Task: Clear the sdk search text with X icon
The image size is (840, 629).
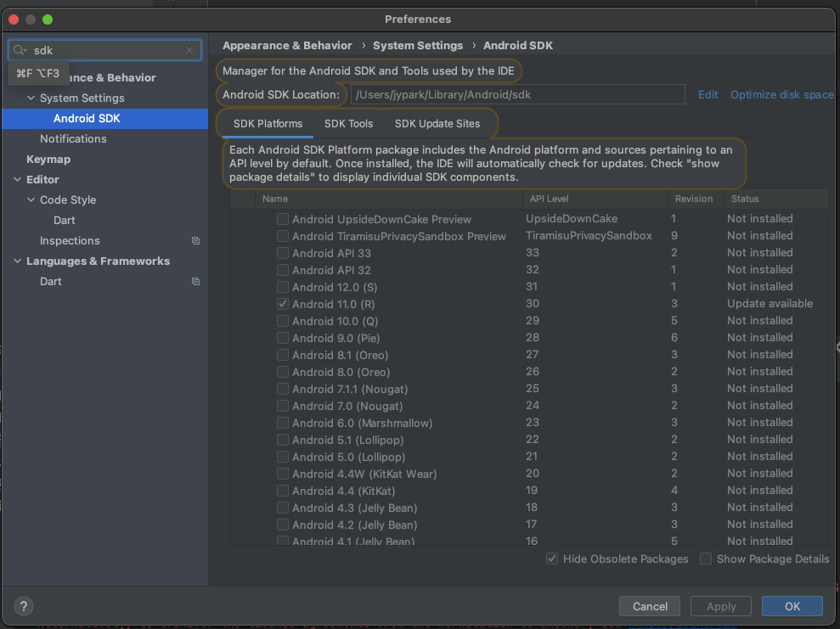Action: (x=189, y=50)
